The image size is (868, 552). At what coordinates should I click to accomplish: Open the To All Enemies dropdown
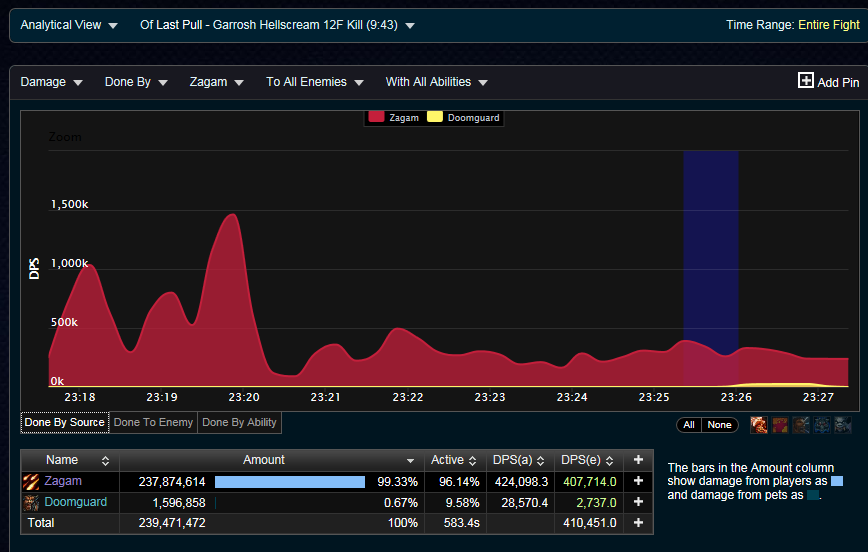(x=314, y=82)
